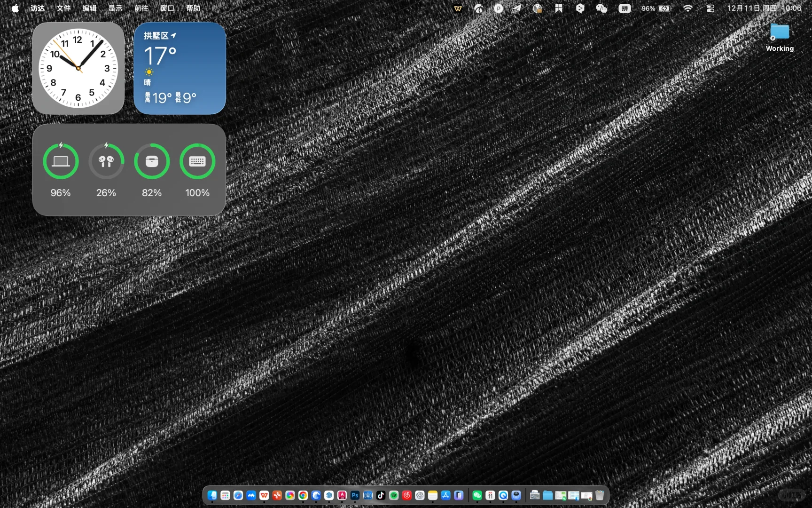The width and height of the screenshot is (812, 508).
Task: Open Launchpad in the Dock
Action: 225,495
